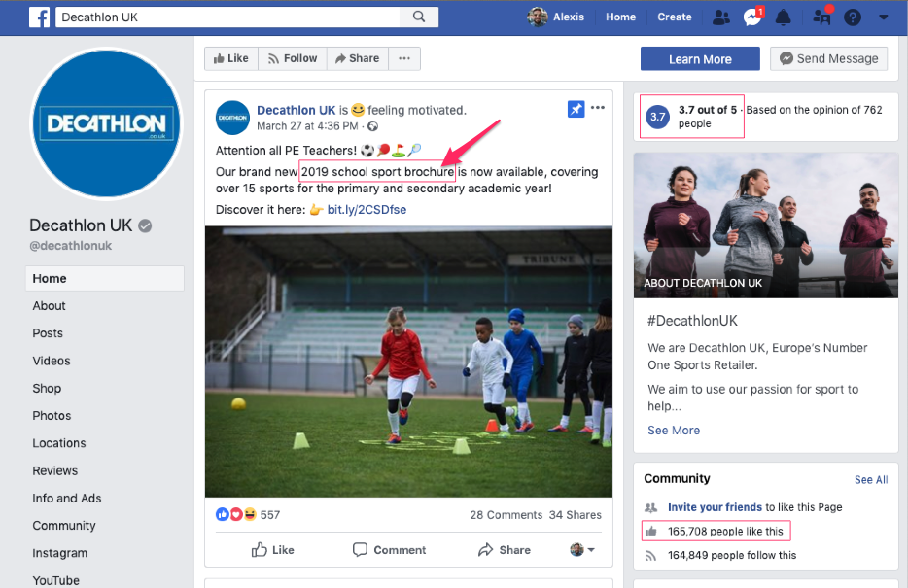
Task: Share the Decathlon UK page
Action: coord(358,58)
